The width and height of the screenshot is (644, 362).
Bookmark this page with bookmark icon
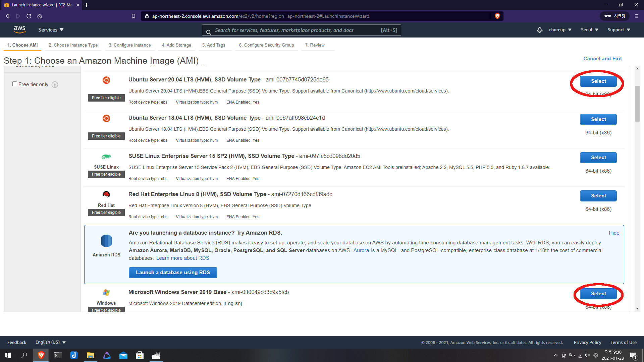pos(133,16)
